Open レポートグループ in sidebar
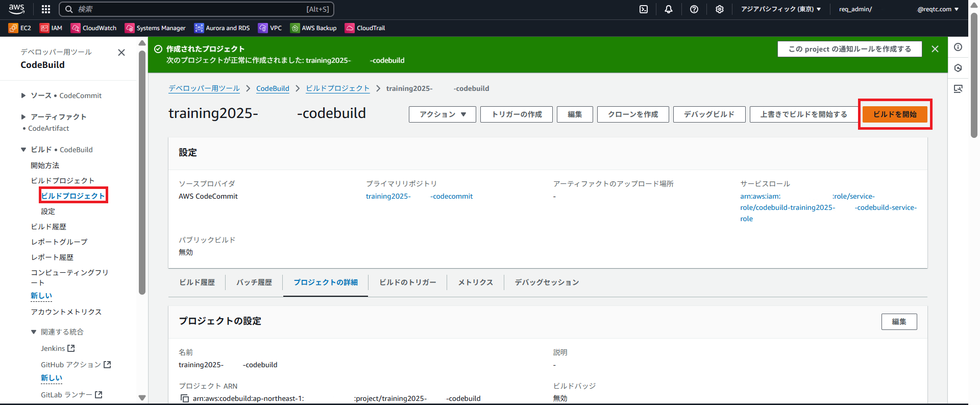The image size is (980, 405). click(59, 242)
